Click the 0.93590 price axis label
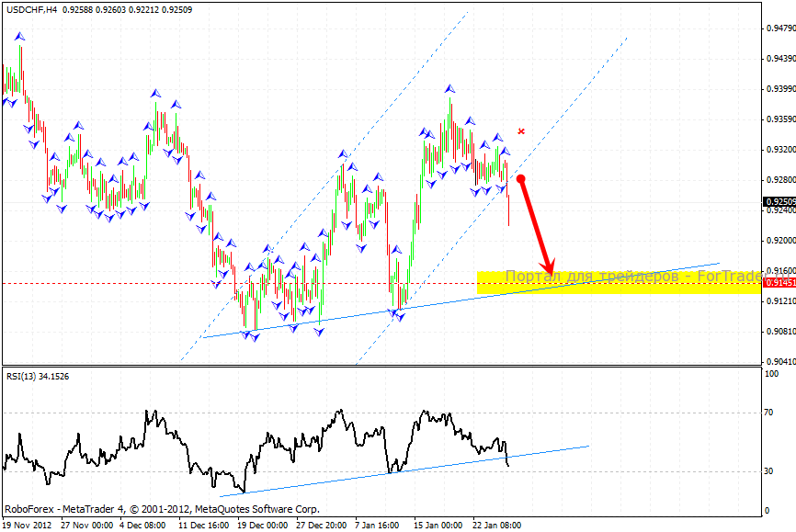 780,119
